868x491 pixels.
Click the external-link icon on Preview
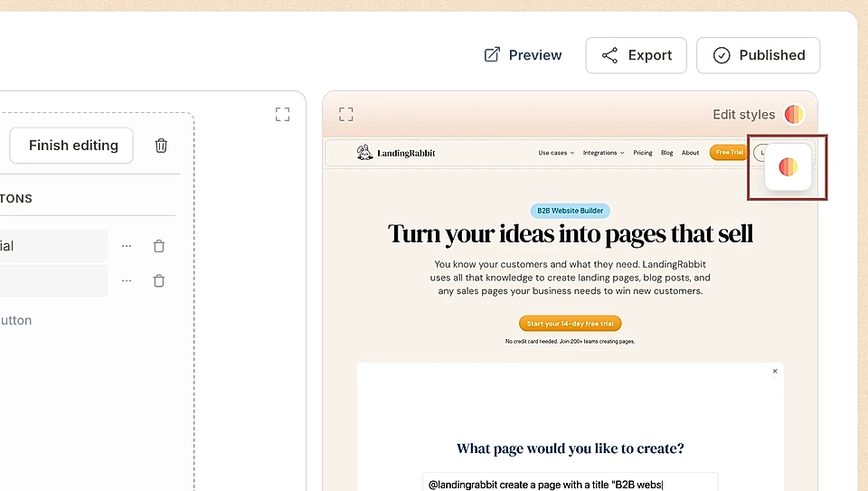point(492,55)
